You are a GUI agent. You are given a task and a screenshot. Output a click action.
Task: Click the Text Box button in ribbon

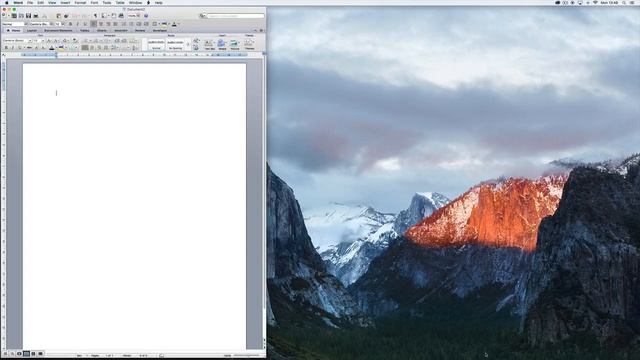click(x=210, y=44)
